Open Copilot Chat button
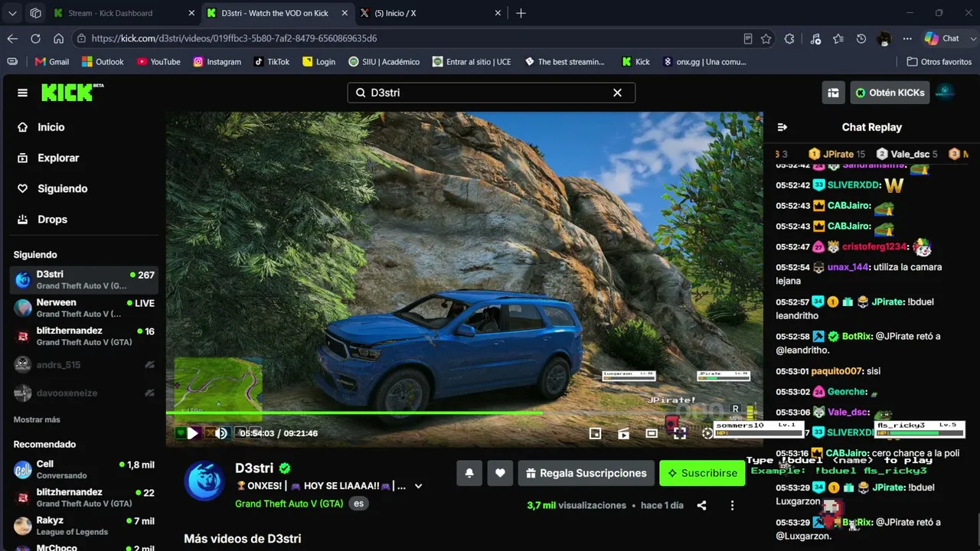Screen dimensions: 980x551 pyautogui.click(x=942, y=38)
